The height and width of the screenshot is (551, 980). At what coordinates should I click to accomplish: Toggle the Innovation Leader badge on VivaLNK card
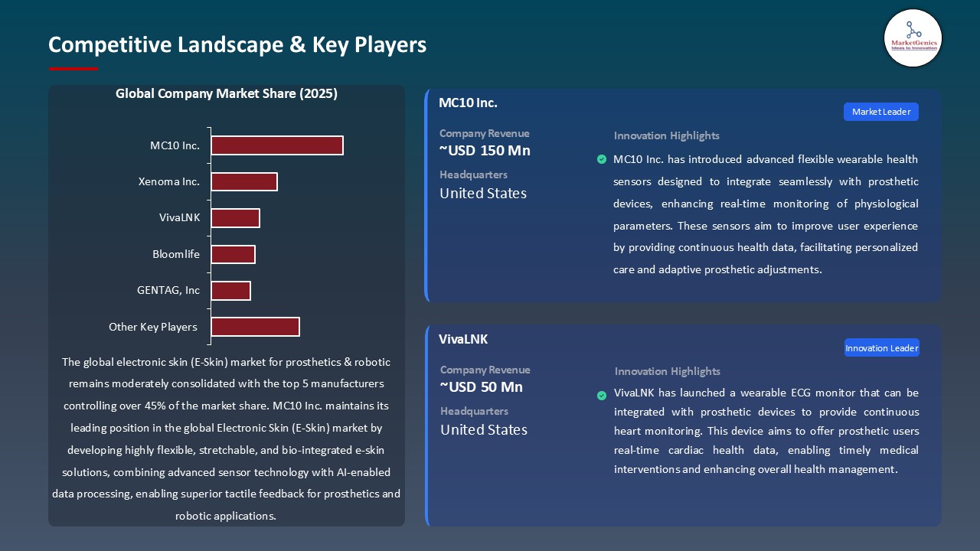coord(881,347)
